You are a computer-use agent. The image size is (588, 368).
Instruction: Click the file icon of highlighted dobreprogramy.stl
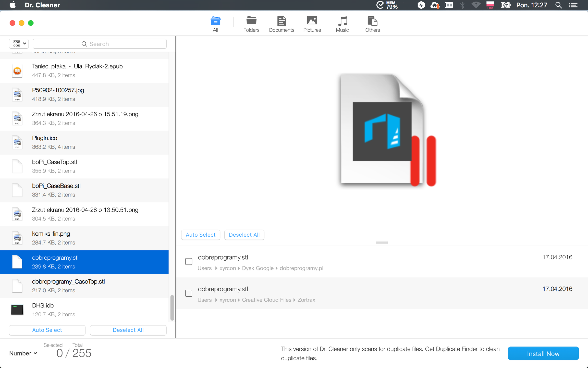[17, 262]
